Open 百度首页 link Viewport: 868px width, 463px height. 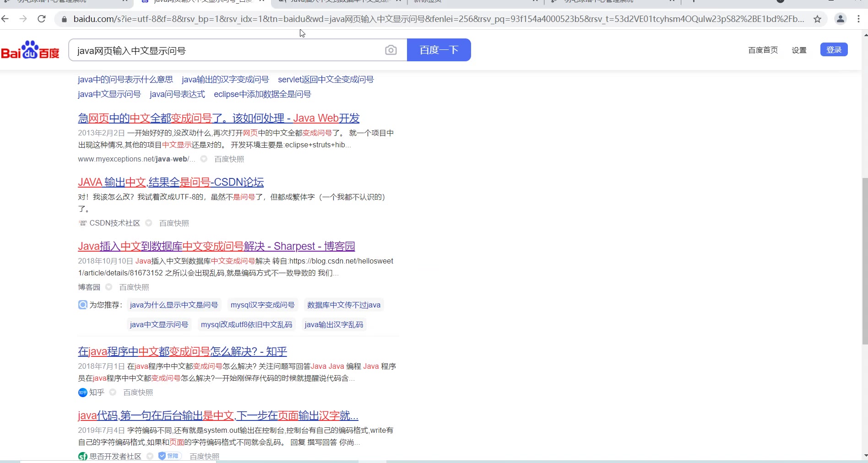tap(763, 50)
